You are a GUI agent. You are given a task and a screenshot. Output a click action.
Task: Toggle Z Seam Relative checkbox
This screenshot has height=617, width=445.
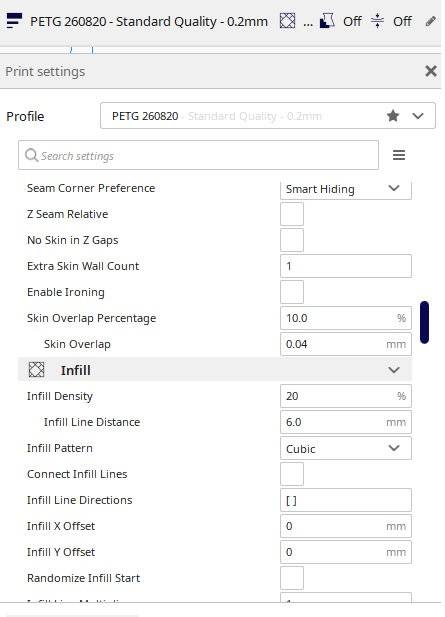click(292, 214)
